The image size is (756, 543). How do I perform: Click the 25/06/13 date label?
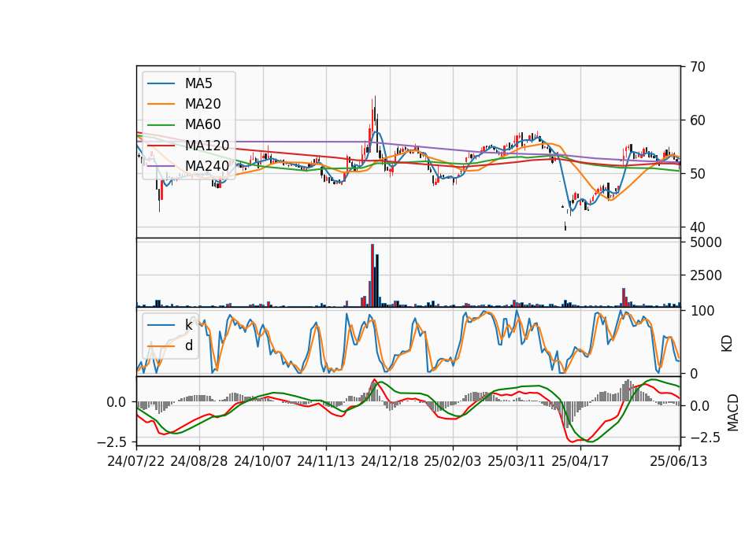[x=678, y=461]
